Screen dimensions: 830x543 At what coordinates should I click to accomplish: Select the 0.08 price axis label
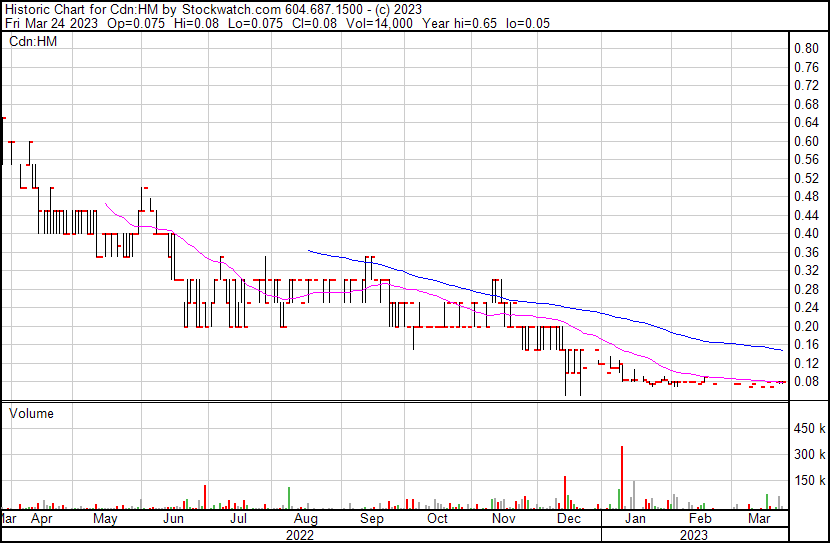click(x=806, y=382)
